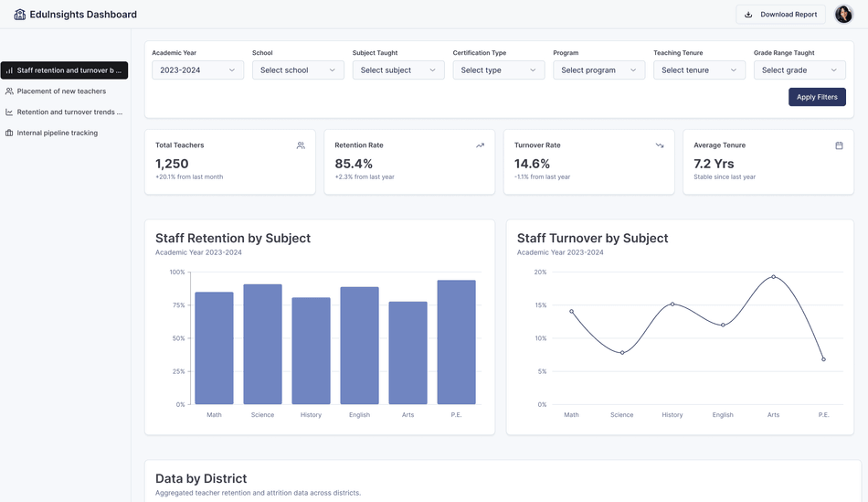Click the download icon in Download Report

[x=748, y=15]
